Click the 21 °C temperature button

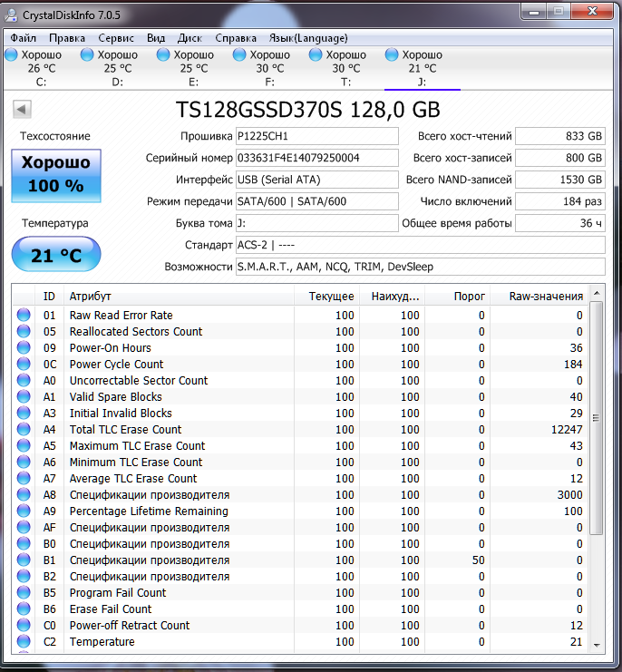coord(56,255)
